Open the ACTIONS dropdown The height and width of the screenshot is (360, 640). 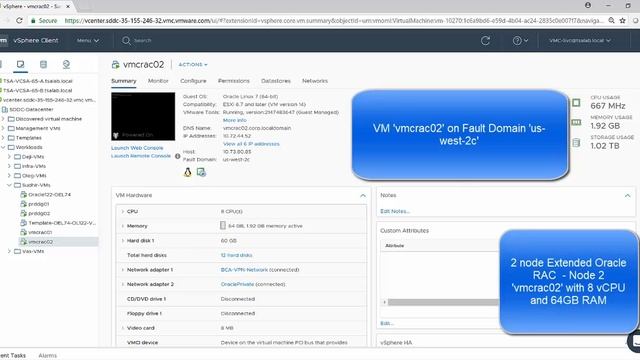(x=193, y=64)
